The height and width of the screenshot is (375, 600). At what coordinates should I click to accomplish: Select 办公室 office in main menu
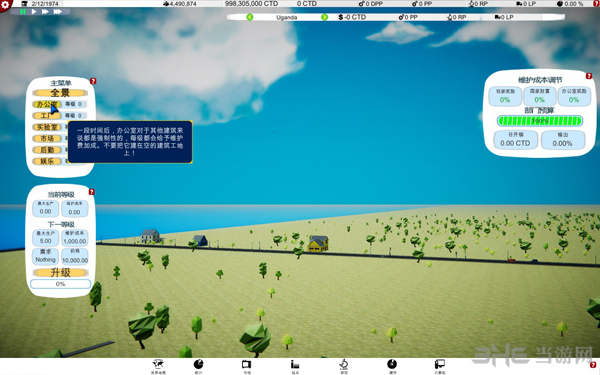click(x=47, y=104)
